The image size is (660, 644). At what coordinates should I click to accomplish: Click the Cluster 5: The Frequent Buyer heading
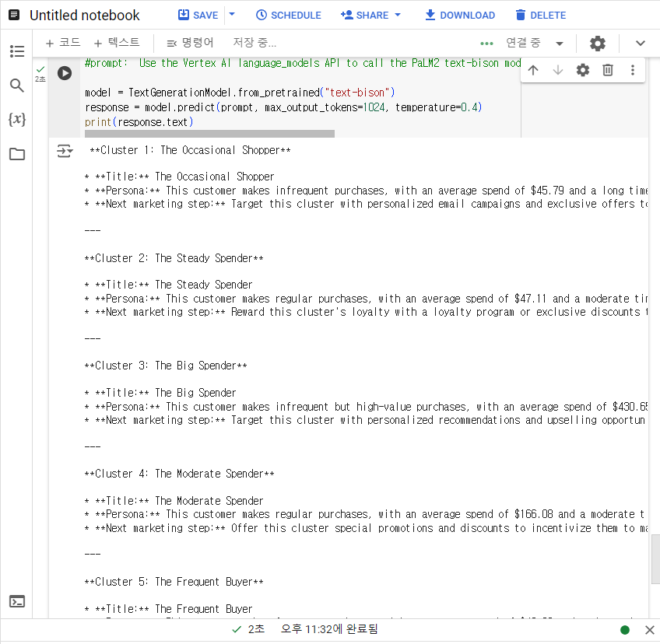pyautogui.click(x=174, y=582)
